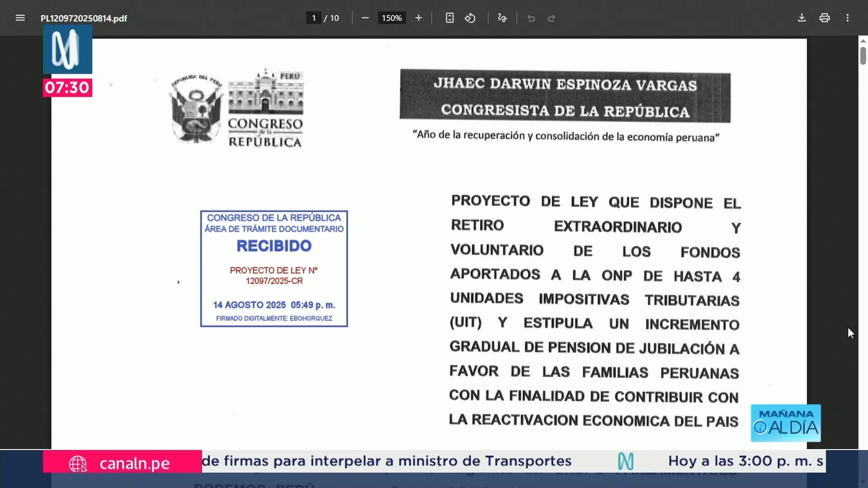The height and width of the screenshot is (488, 868).
Task: Enable the draw annotation tool
Action: [x=502, y=18]
